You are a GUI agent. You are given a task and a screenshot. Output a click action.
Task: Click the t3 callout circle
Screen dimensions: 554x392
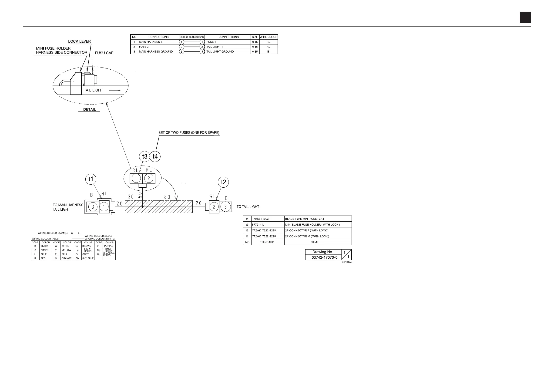pos(144,156)
